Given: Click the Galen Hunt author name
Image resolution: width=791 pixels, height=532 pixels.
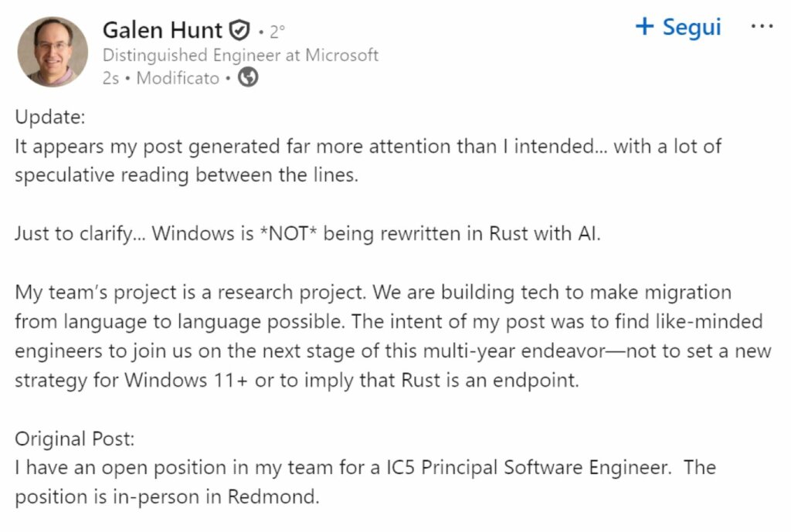Looking at the screenshot, I should (x=163, y=31).
